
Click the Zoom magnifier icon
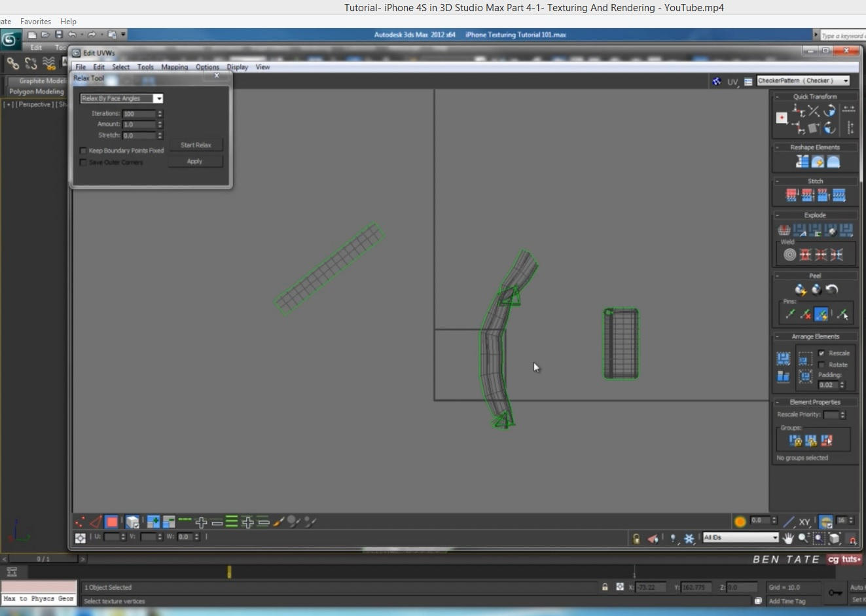coord(803,538)
